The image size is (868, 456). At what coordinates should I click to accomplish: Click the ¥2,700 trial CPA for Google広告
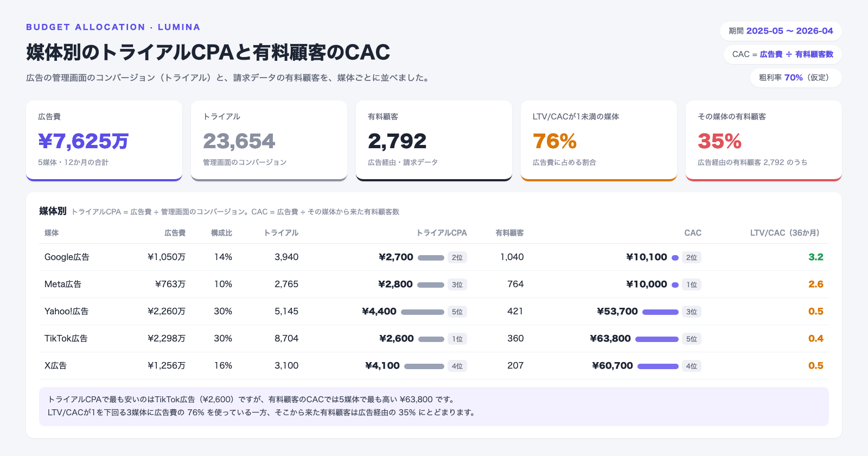[x=396, y=257]
